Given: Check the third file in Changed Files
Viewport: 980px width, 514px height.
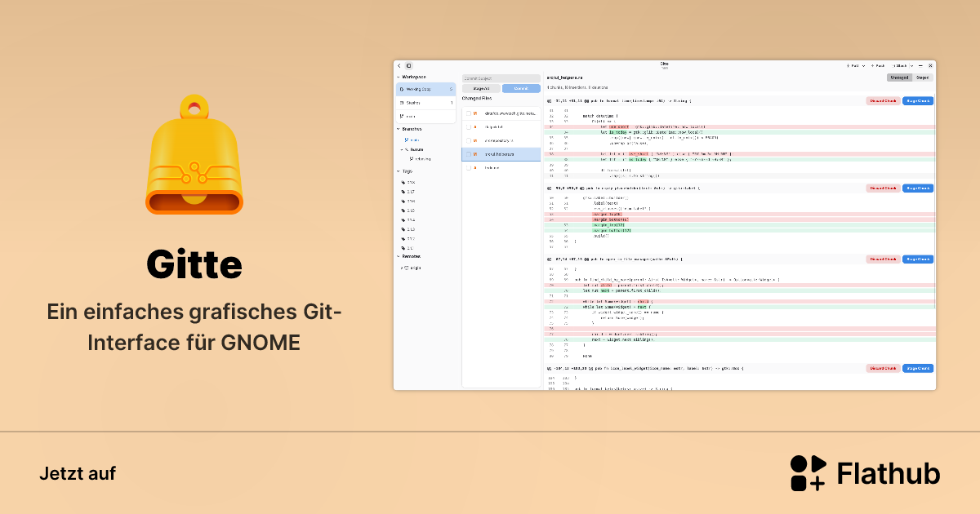Looking at the screenshot, I should [468, 140].
